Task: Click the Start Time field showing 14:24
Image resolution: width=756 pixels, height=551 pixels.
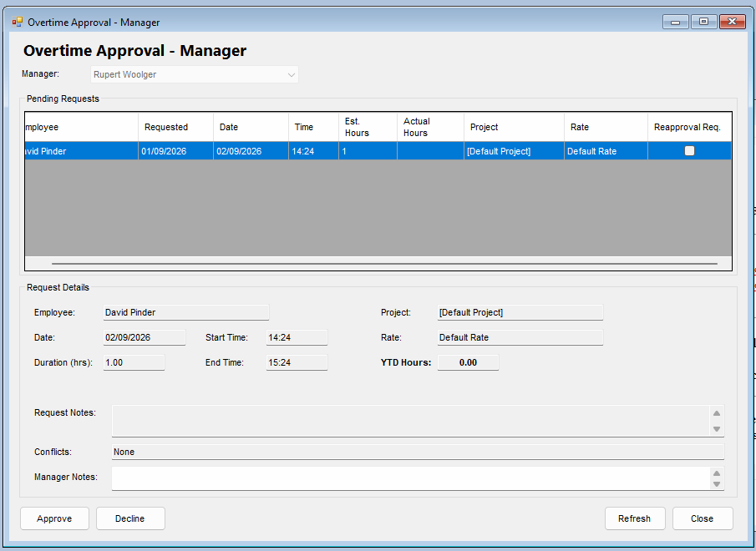Action: [297, 337]
